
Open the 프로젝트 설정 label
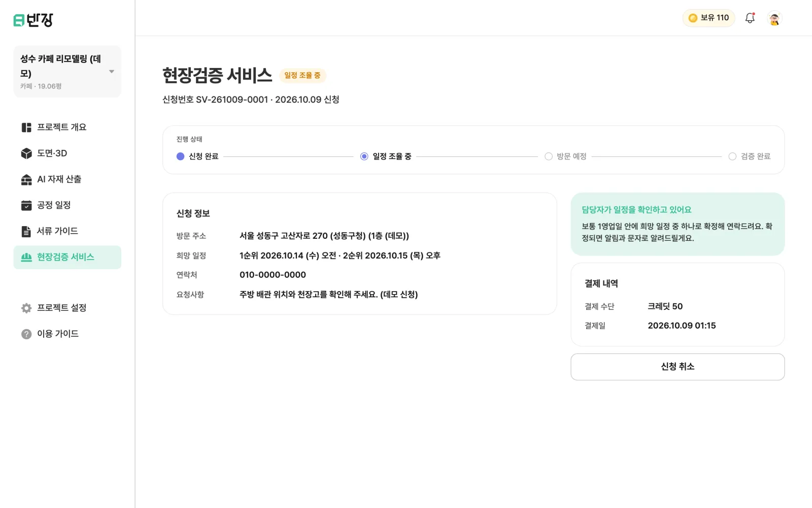click(x=61, y=308)
